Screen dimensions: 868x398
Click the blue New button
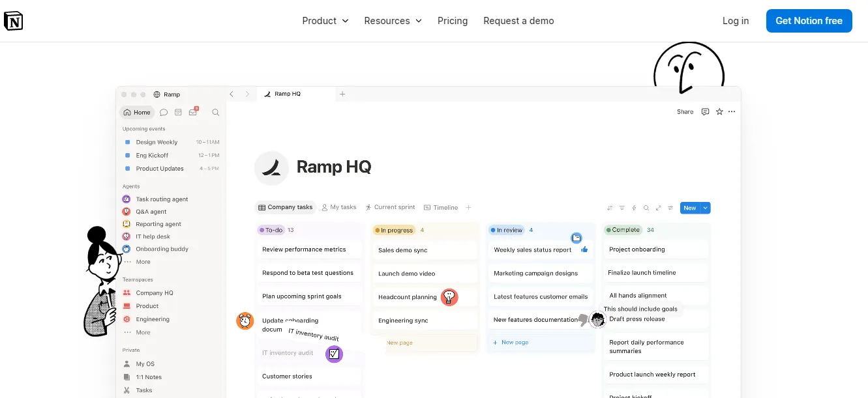point(690,208)
